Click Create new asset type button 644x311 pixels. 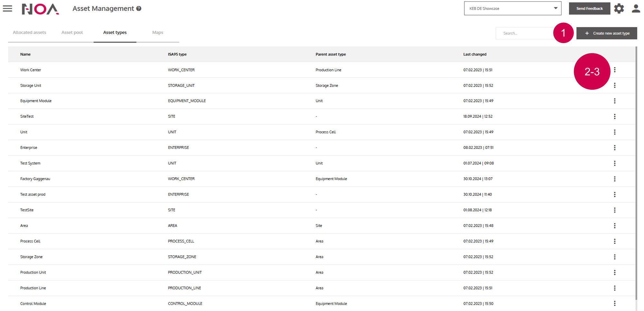click(x=606, y=33)
